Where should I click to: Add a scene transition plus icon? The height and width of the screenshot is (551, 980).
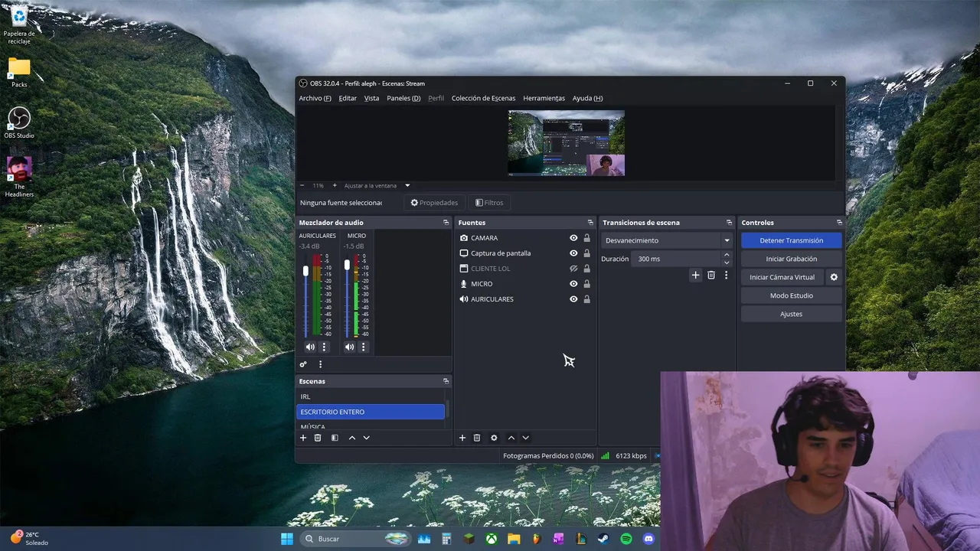coord(695,275)
